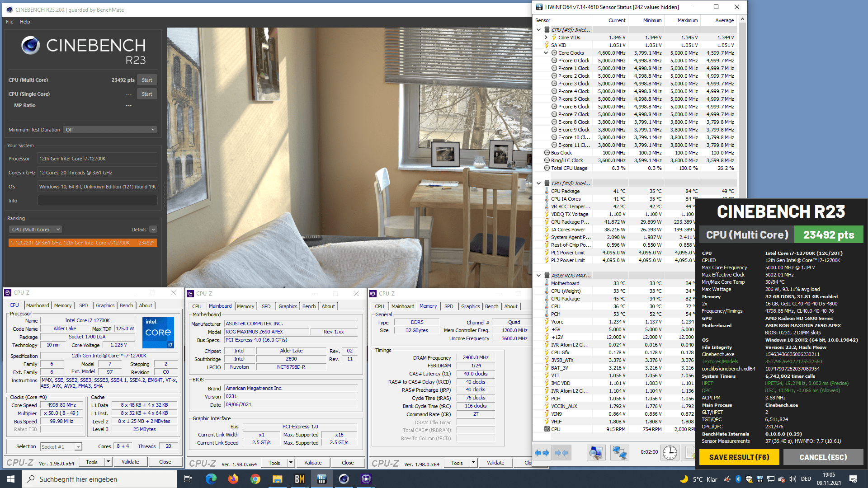Click the Cinebench Info input field
This screenshot has height=488, width=868.
click(x=97, y=201)
